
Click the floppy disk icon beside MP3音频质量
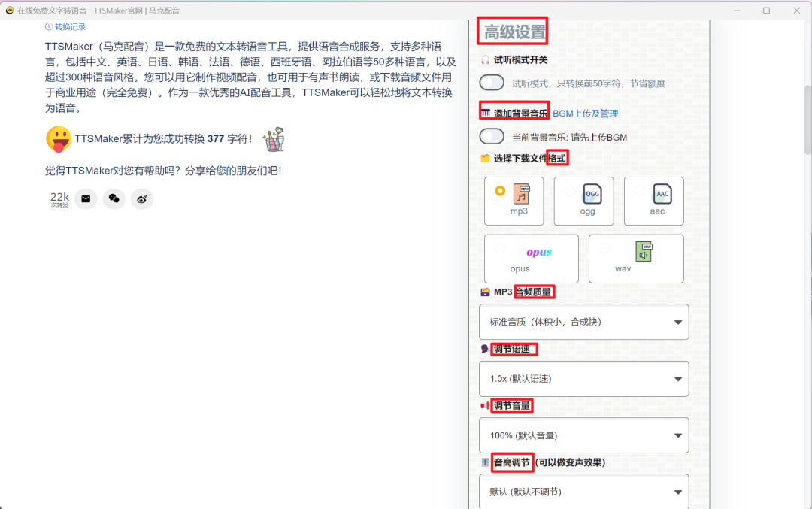485,292
